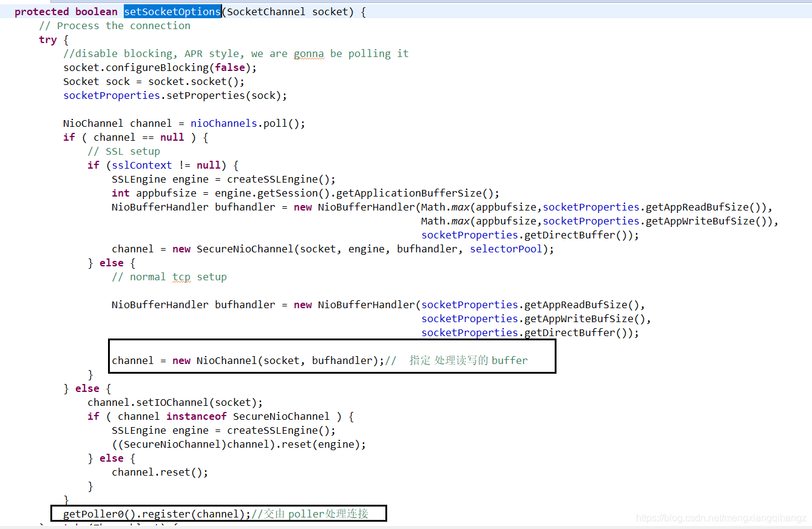Click the "channel instanceof SecureNioChannel" condition
Image resolution: width=812 pixels, height=529 pixels.
pyautogui.click(x=224, y=416)
